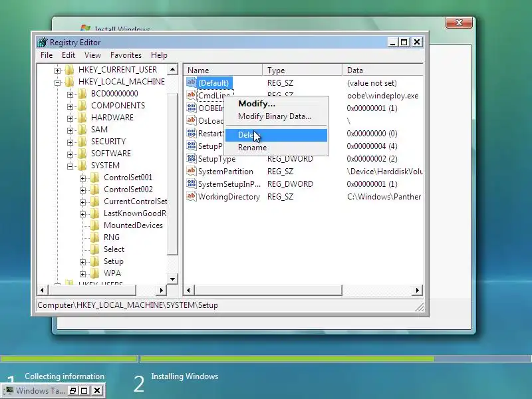Screen dimensions: 532x399
Task: Select the Setup key label in tree
Action: pyautogui.click(x=113, y=261)
